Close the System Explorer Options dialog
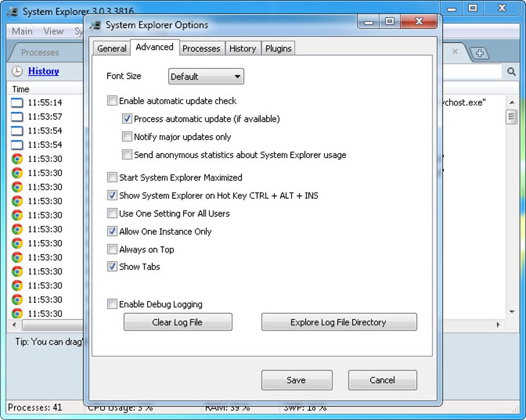This screenshot has height=420, width=526. (x=419, y=22)
